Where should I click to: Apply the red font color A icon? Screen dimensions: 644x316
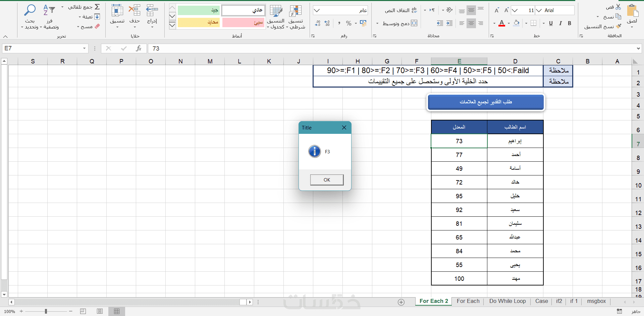point(502,23)
